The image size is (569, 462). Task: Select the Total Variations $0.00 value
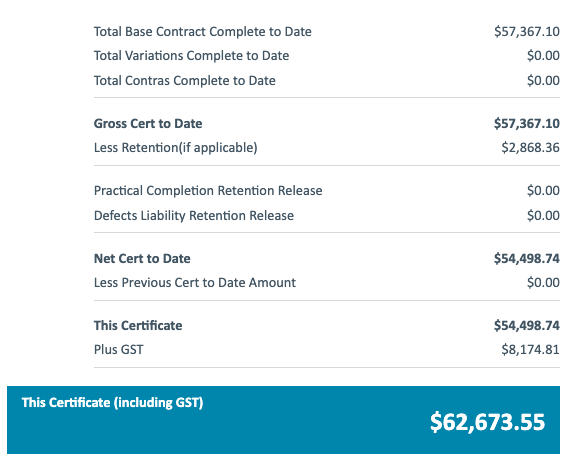click(543, 56)
